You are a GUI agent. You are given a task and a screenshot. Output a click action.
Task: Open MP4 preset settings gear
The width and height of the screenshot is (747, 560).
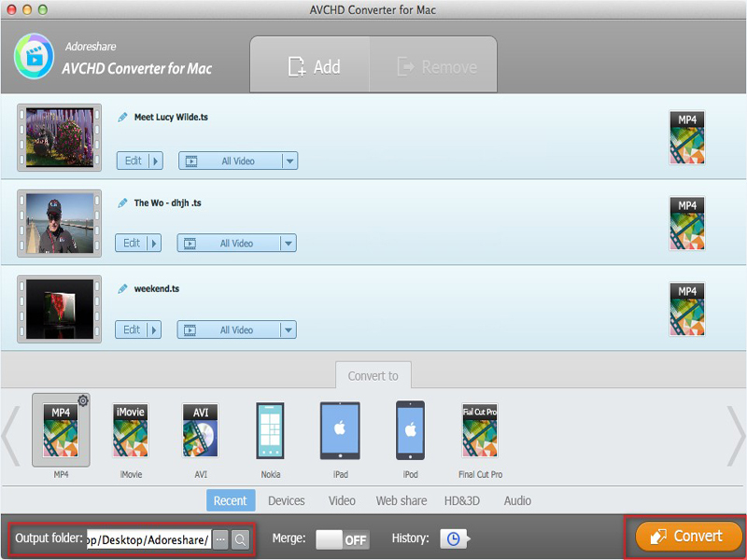83,400
